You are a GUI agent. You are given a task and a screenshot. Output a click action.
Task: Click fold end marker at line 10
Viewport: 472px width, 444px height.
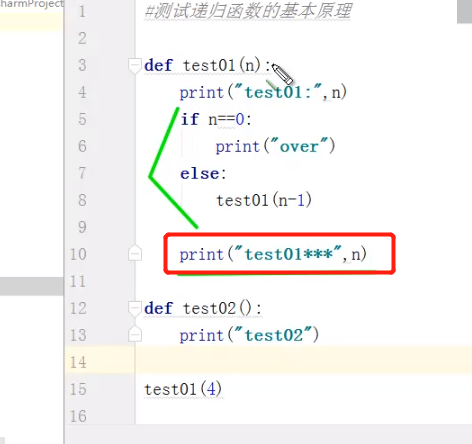[x=135, y=253]
